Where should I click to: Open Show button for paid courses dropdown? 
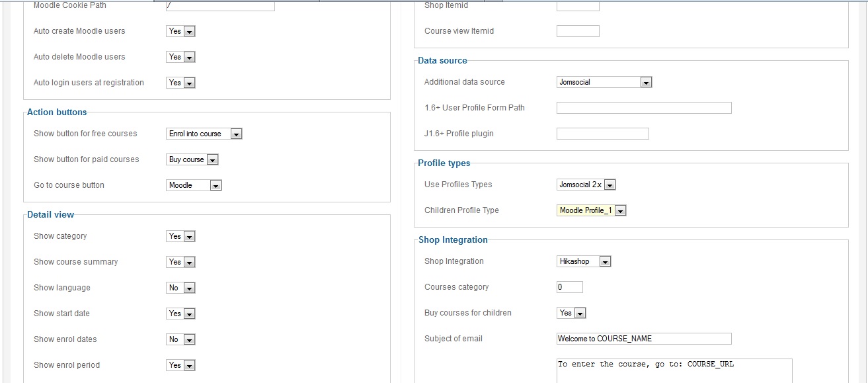pos(192,159)
